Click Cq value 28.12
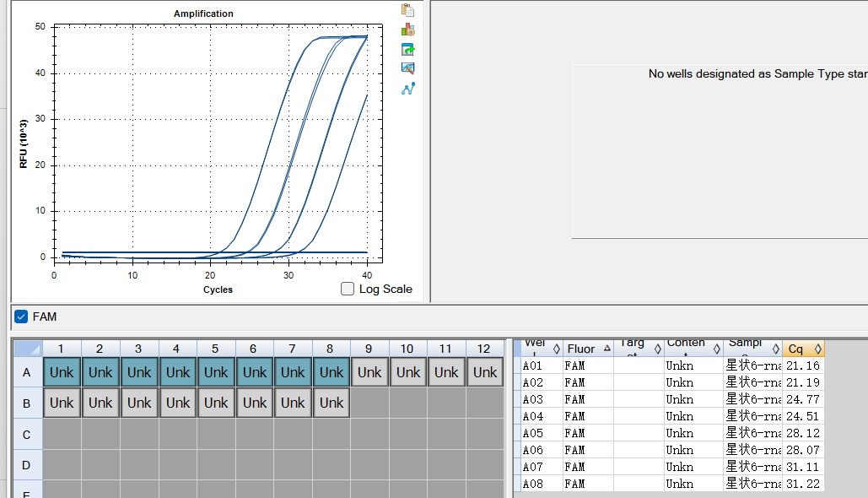Image resolution: width=868 pixels, height=498 pixels. (x=803, y=433)
